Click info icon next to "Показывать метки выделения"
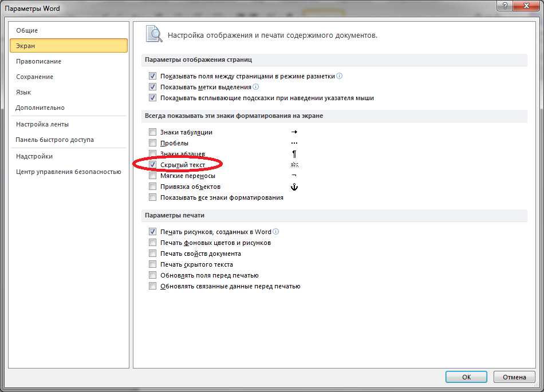Viewport: 544px width, 392px height. pyautogui.click(x=256, y=87)
